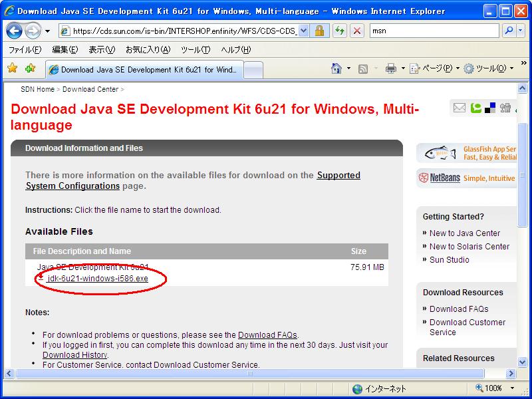This screenshot has height=399, width=532.
Task: Open the お気に入り(A) menu
Action: point(148,50)
